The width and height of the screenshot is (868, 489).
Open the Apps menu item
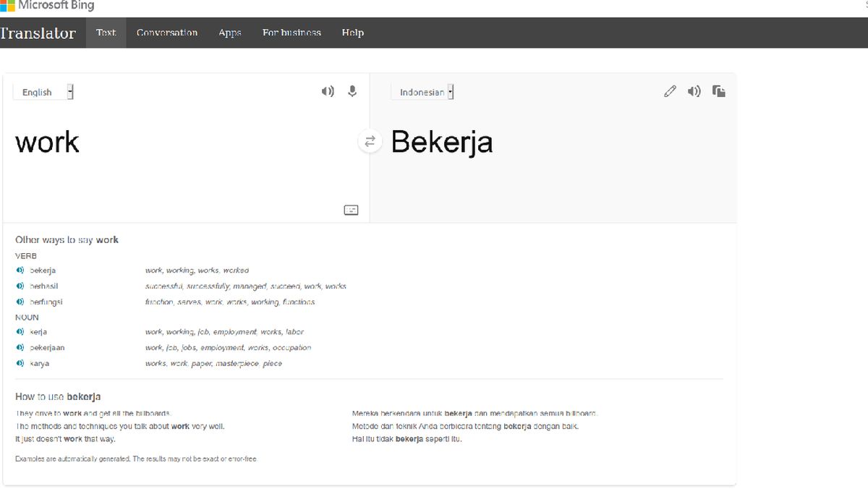pos(230,33)
